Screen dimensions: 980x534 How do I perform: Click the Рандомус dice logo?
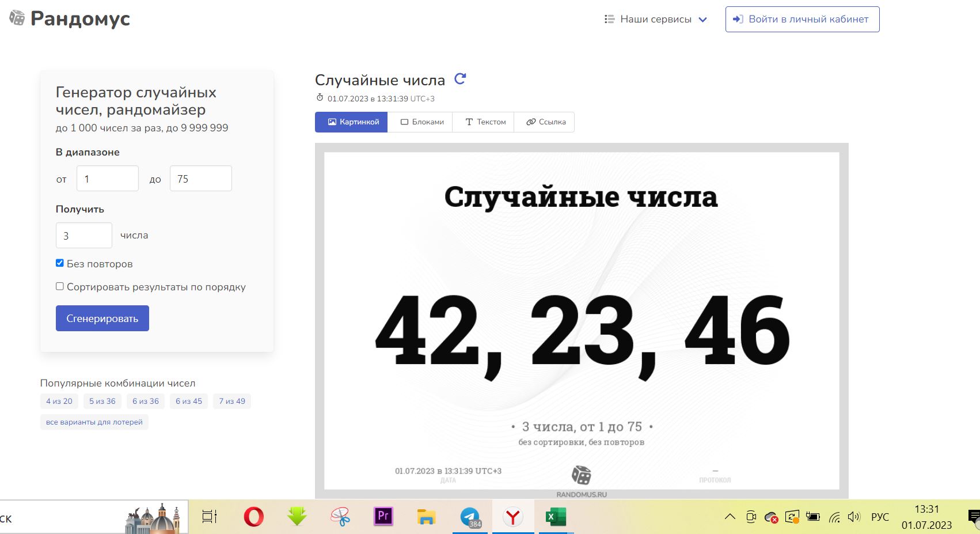point(17,18)
